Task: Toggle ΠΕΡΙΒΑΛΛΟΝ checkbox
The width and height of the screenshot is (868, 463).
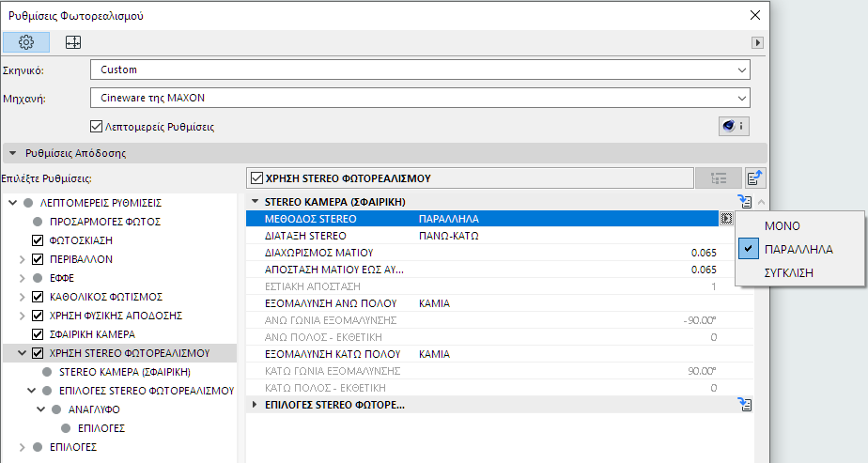Action: [x=38, y=259]
